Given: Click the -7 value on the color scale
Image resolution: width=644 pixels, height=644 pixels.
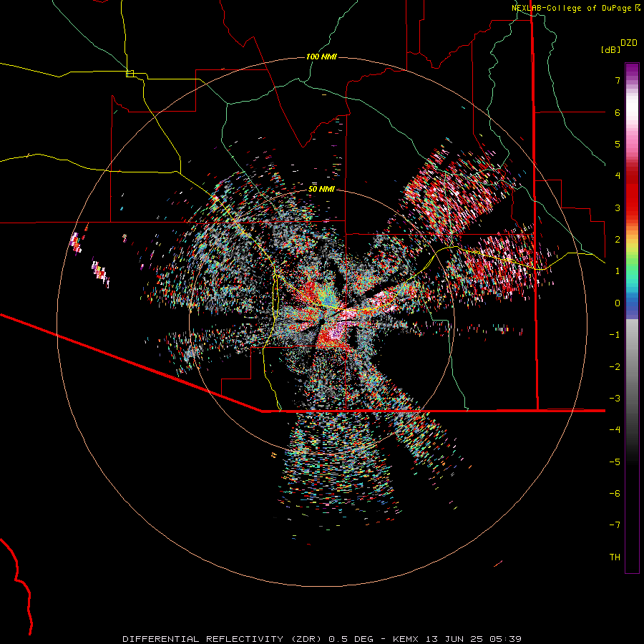Looking at the screenshot, I should [x=615, y=525].
